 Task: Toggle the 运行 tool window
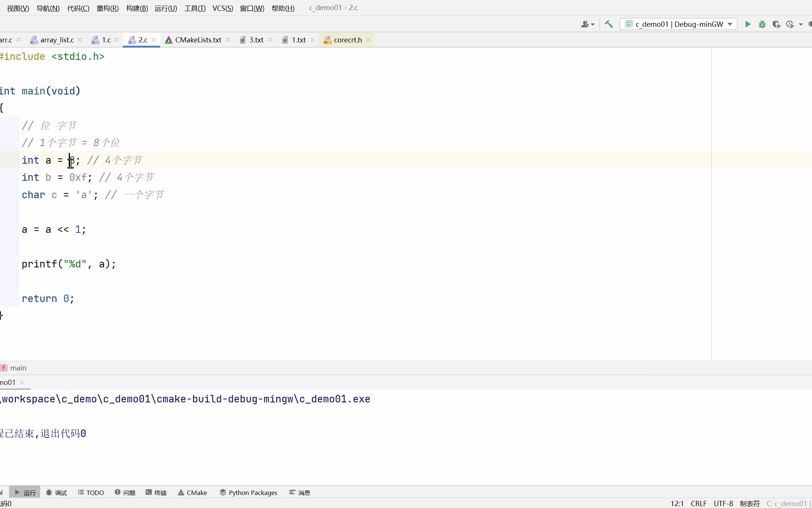point(25,492)
